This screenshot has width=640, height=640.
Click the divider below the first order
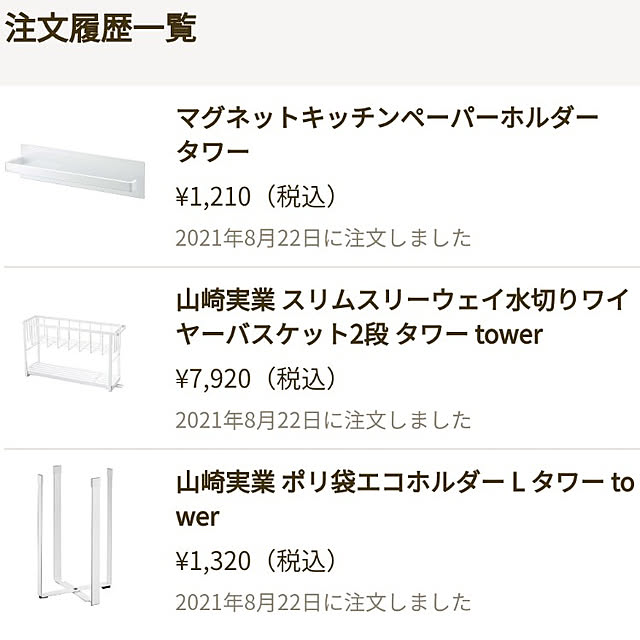pos(322,267)
